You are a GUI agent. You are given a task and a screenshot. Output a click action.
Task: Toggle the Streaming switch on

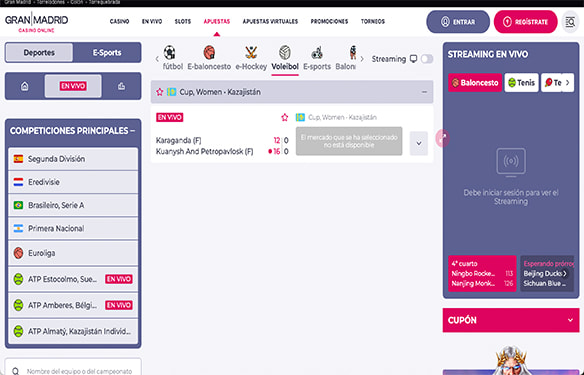427,59
